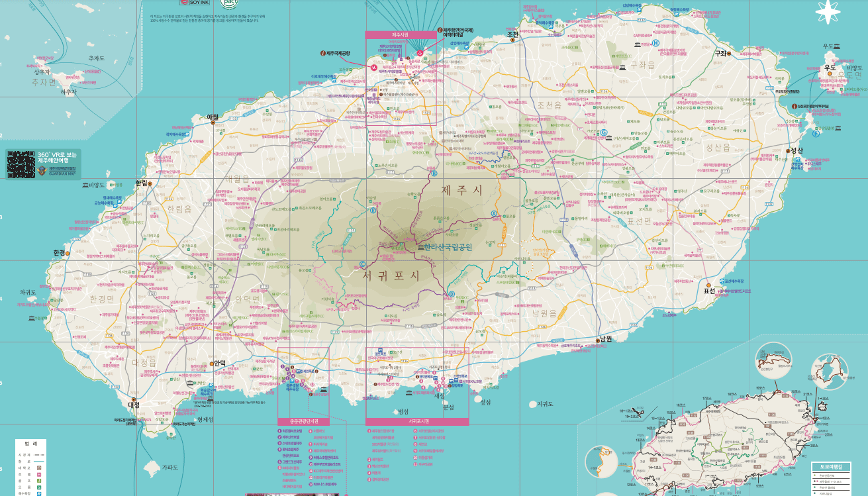The width and height of the screenshot is (868, 496).
Task: Click the pink airplane icon at Jeju airport
Action: [x=374, y=67]
